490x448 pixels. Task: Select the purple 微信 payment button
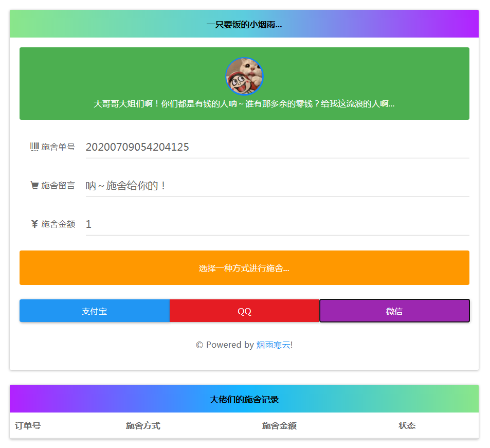(394, 311)
